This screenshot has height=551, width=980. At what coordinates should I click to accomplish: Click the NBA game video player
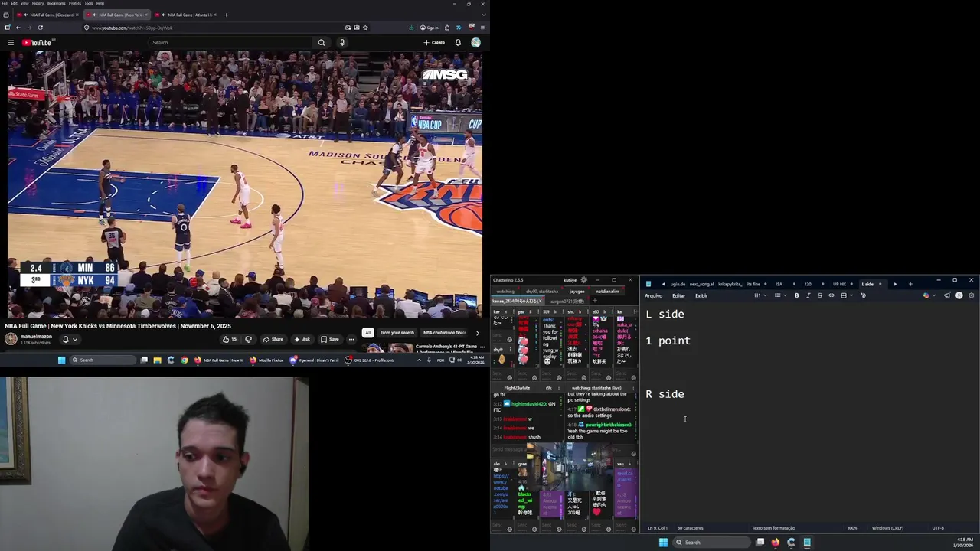[x=245, y=184]
